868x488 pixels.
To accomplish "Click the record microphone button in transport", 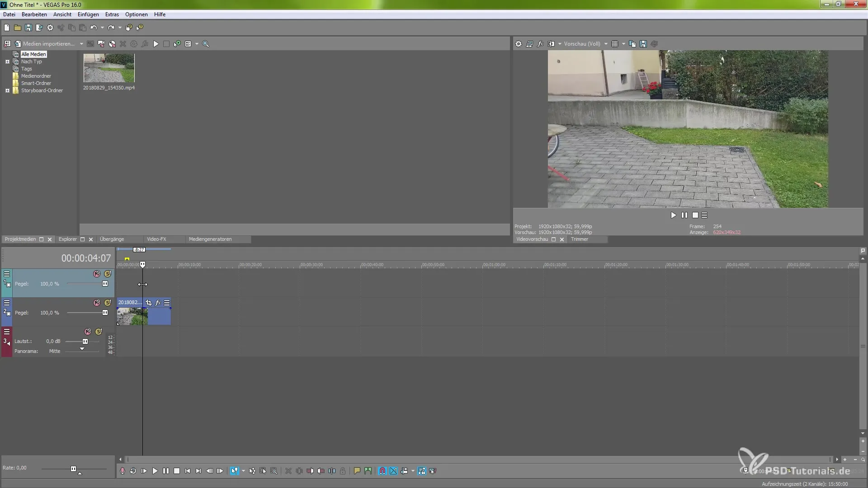I will 123,471.
